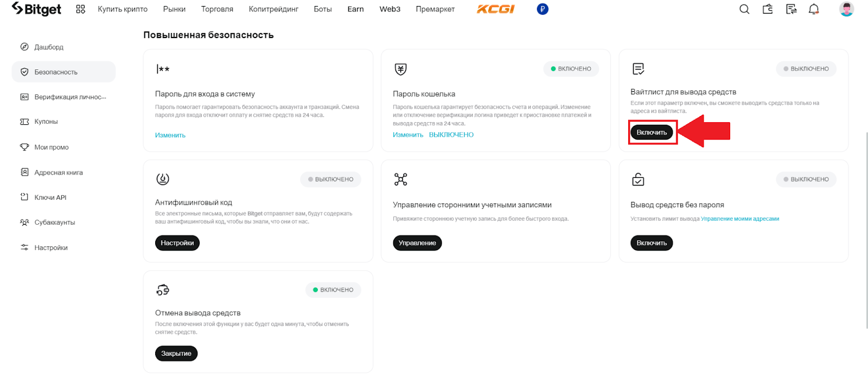
Task: Expand the Торговля menu
Action: tap(217, 9)
